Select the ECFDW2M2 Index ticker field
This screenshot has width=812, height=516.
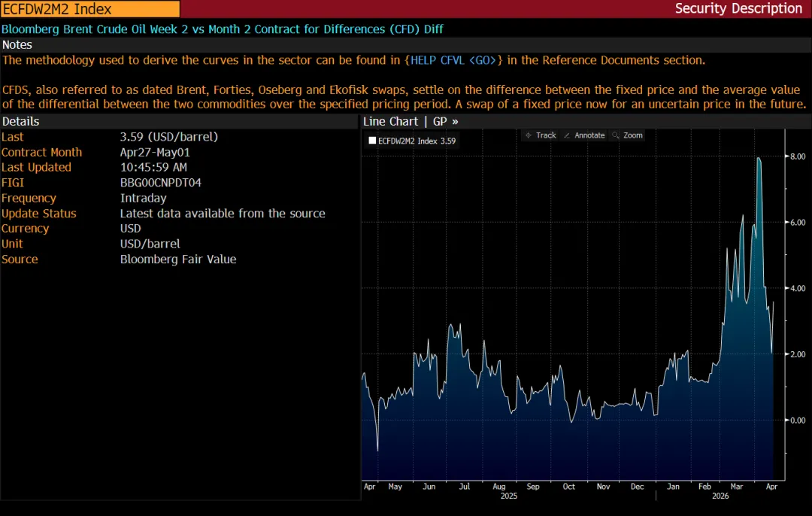coord(90,9)
